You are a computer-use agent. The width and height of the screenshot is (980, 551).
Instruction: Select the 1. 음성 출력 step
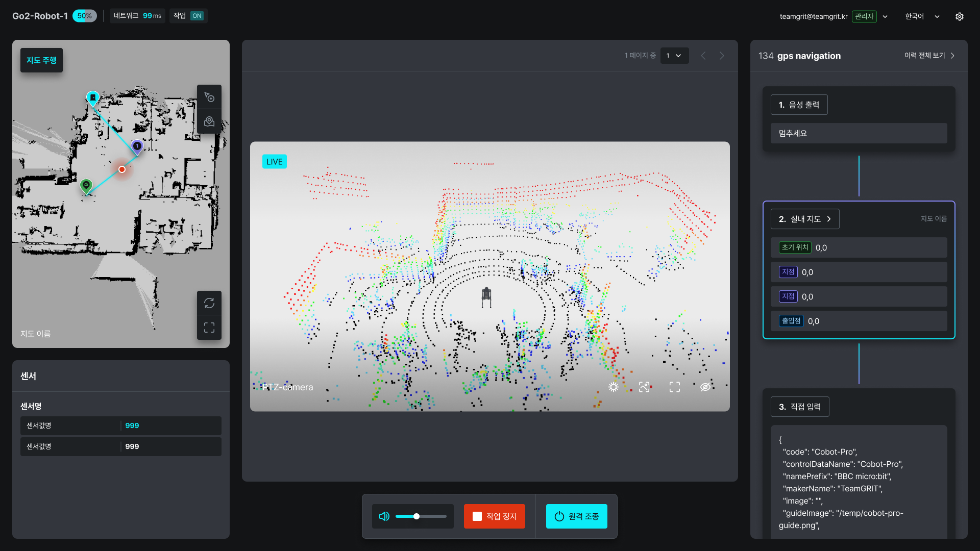[x=799, y=105]
